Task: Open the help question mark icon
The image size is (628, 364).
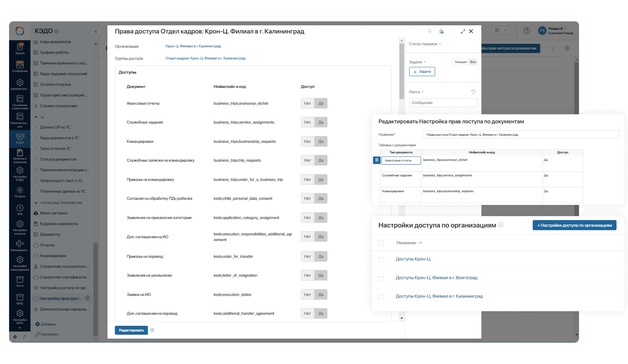Action: coord(526,31)
